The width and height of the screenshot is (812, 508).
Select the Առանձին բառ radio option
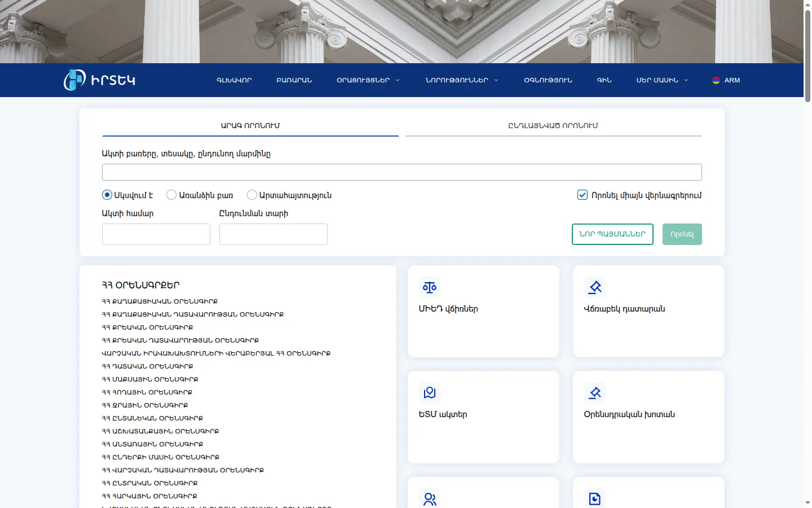point(171,195)
